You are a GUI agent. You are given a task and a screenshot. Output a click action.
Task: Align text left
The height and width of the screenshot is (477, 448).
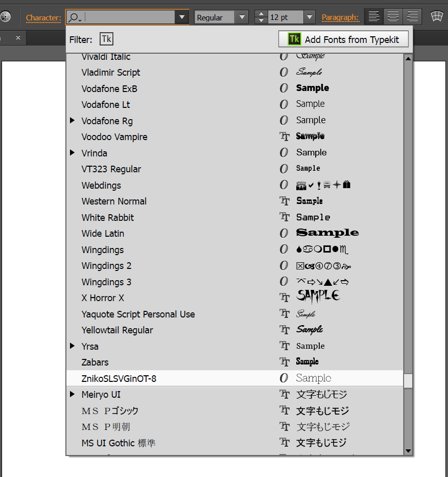(x=374, y=16)
